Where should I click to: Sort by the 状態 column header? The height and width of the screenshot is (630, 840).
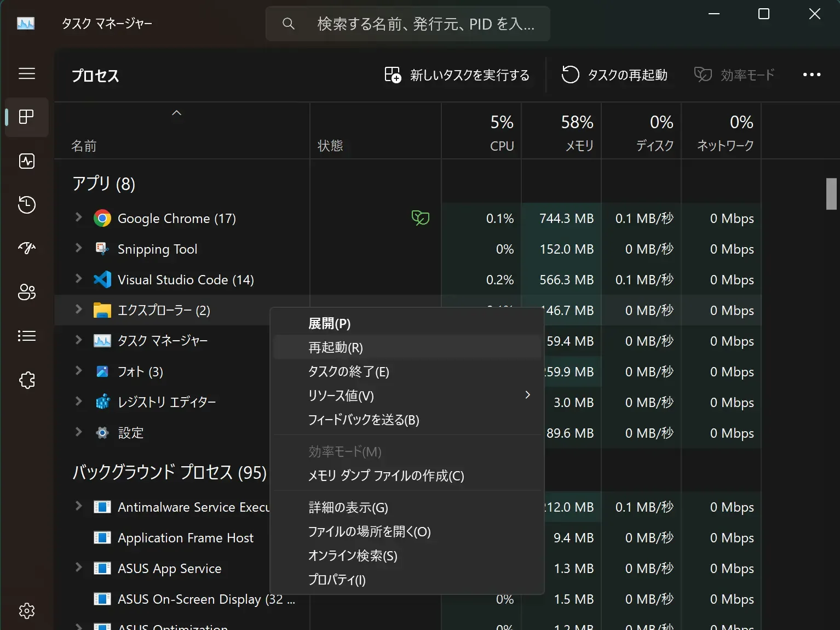point(376,131)
